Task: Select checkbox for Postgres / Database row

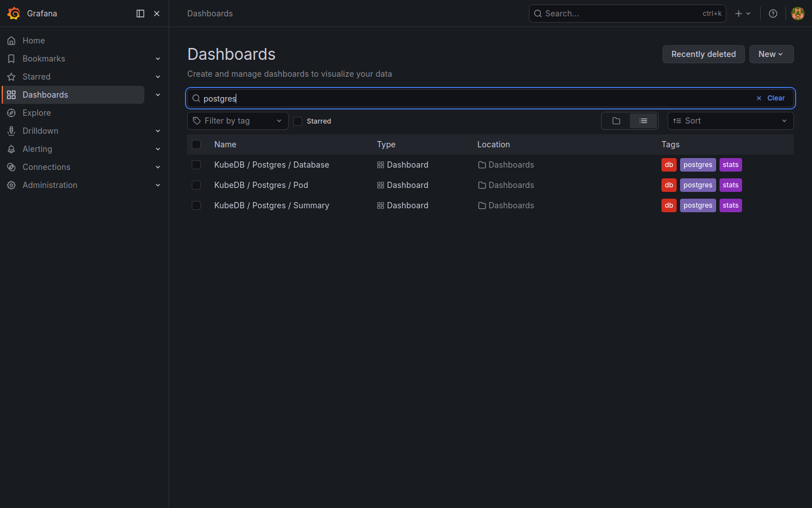Action: pyautogui.click(x=196, y=165)
